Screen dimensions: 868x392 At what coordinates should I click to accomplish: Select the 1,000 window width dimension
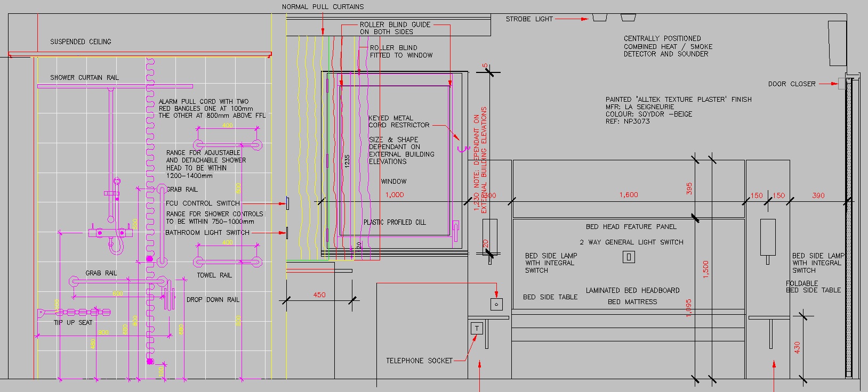point(395,195)
